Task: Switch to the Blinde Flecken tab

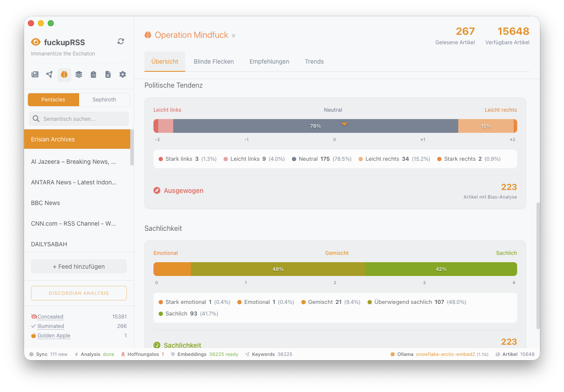Action: 214,61
